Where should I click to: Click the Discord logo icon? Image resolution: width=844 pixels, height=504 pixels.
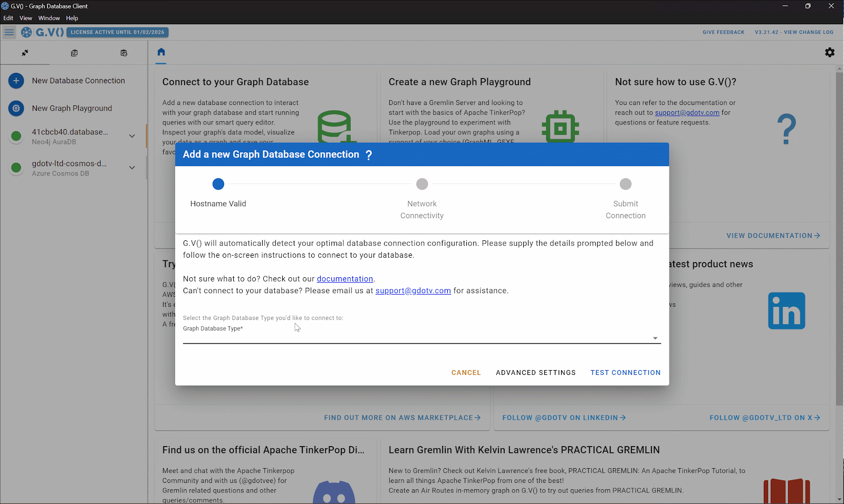tap(334, 492)
